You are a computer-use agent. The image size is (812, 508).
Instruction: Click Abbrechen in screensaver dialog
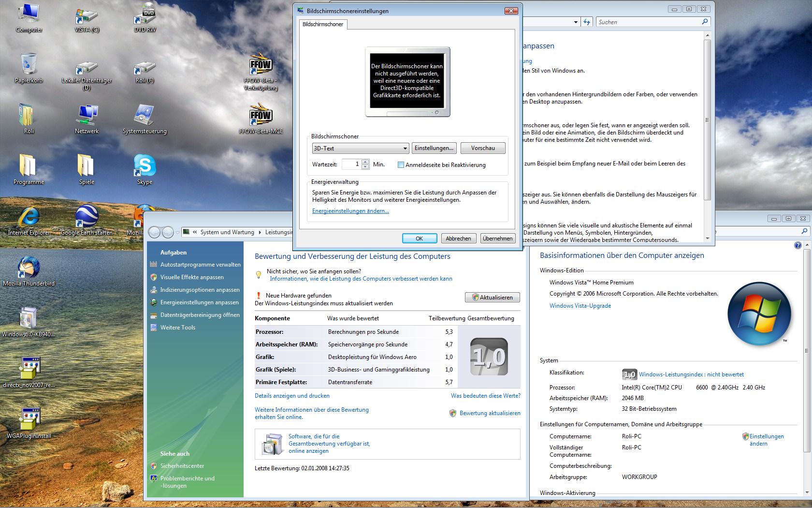coord(458,239)
